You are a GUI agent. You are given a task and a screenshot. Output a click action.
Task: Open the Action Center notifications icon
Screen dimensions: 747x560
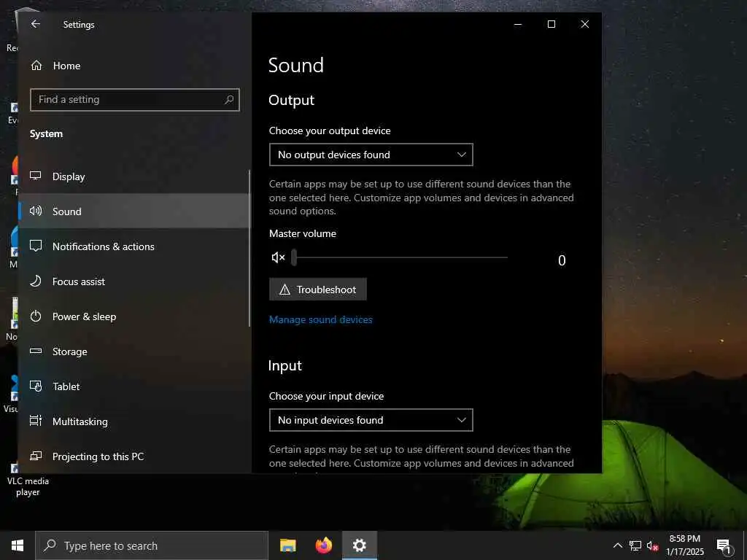click(724, 546)
